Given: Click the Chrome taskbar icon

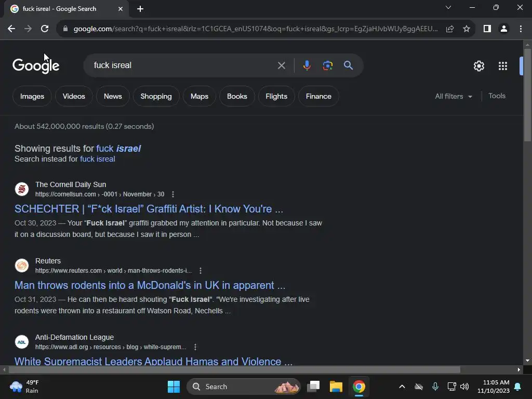Looking at the screenshot, I should click(x=358, y=387).
